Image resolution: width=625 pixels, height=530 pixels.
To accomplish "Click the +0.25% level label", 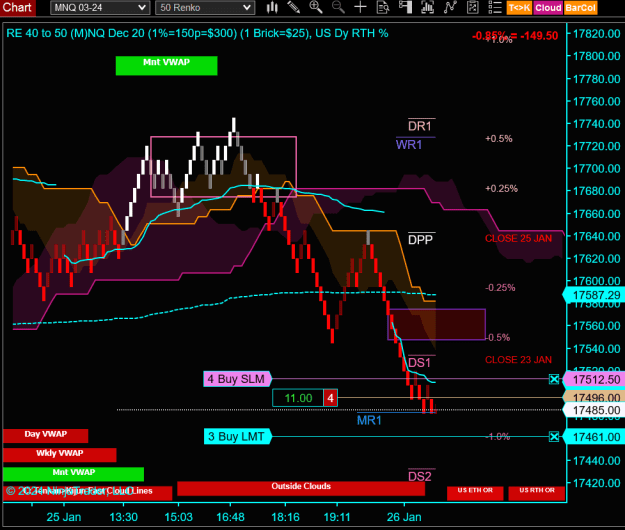I will (501, 188).
